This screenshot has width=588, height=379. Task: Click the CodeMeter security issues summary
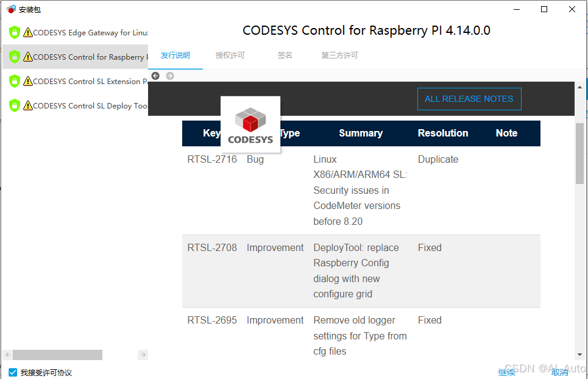pos(360,191)
